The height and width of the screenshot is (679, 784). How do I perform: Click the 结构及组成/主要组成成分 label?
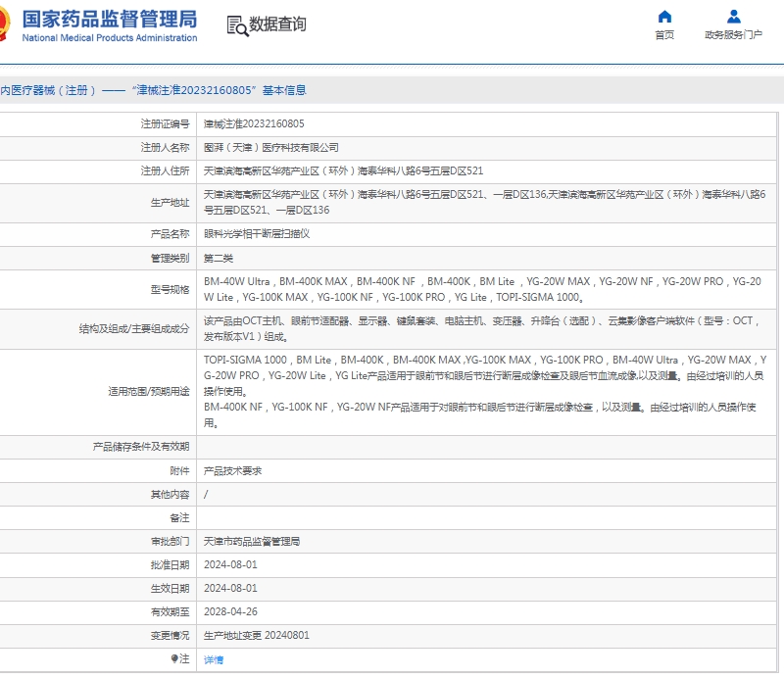(134, 328)
